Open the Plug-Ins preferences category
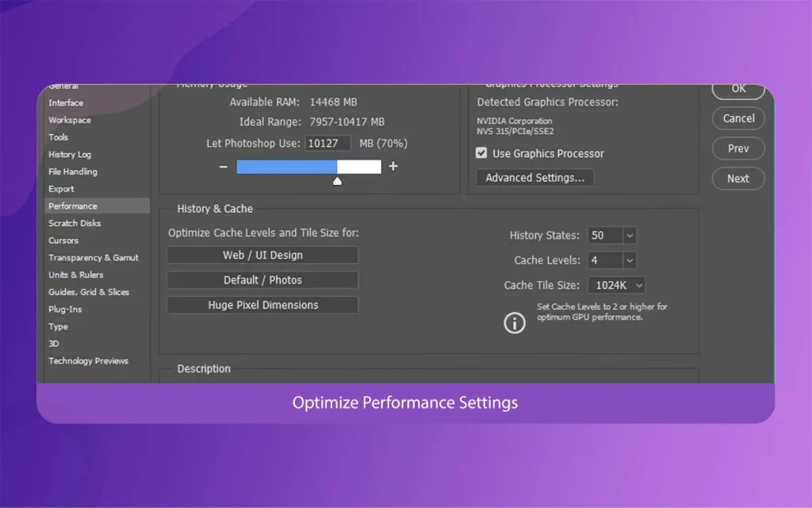The width and height of the screenshot is (812, 508). (x=65, y=309)
